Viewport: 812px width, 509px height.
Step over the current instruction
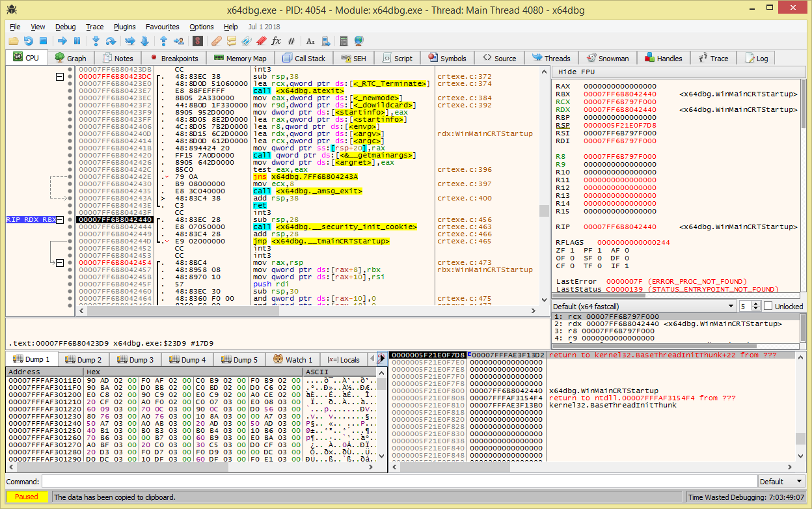[111, 40]
